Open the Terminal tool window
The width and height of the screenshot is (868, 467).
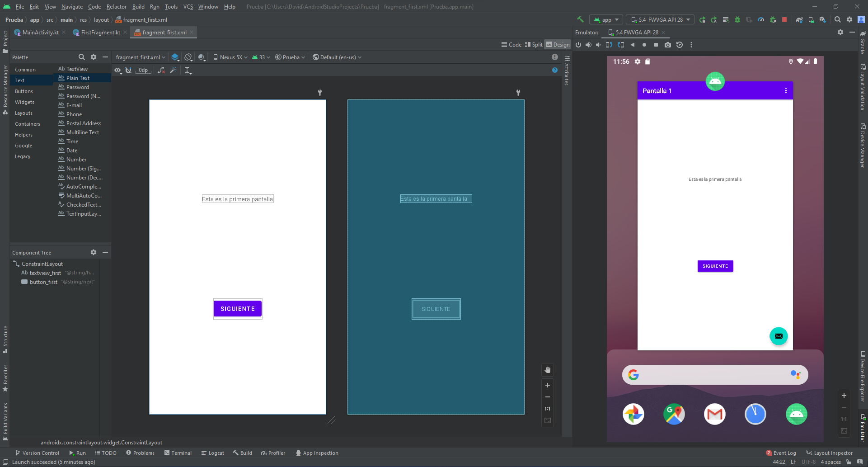(178, 453)
